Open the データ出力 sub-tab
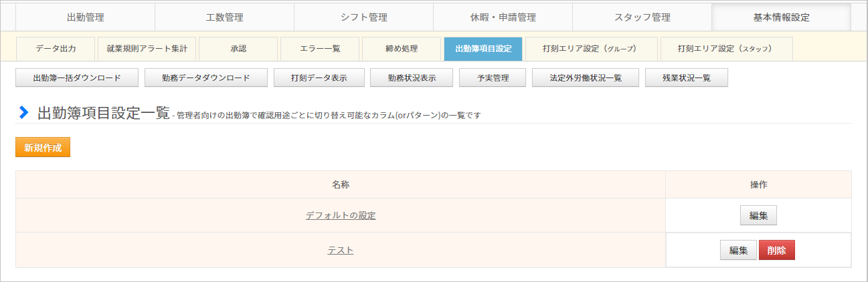868x282 pixels. (x=56, y=49)
